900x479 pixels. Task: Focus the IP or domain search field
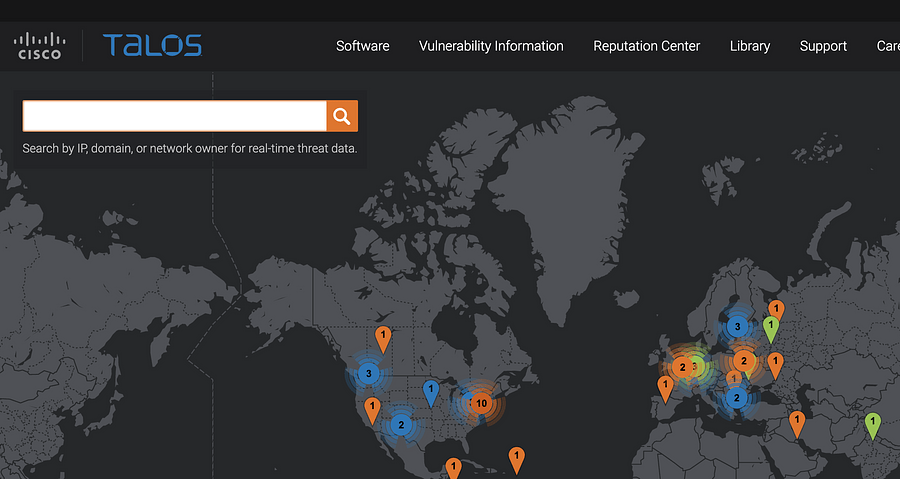[174, 116]
